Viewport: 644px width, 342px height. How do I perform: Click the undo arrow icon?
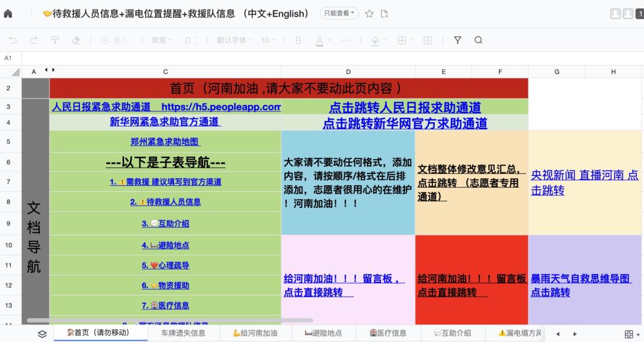tap(13, 40)
